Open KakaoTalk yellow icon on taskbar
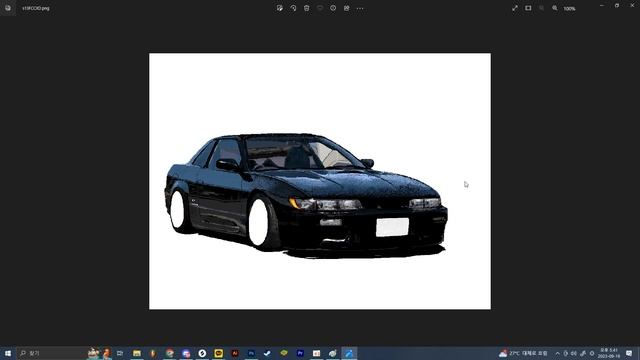 point(219,353)
